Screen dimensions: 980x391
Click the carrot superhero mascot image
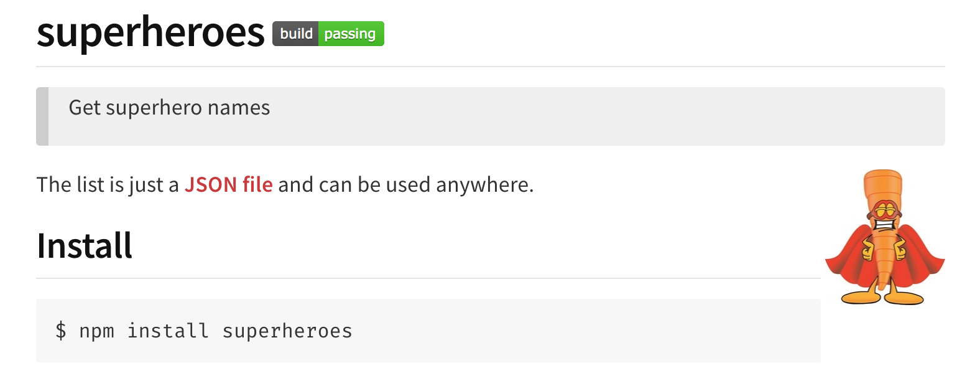pyautogui.click(x=884, y=237)
